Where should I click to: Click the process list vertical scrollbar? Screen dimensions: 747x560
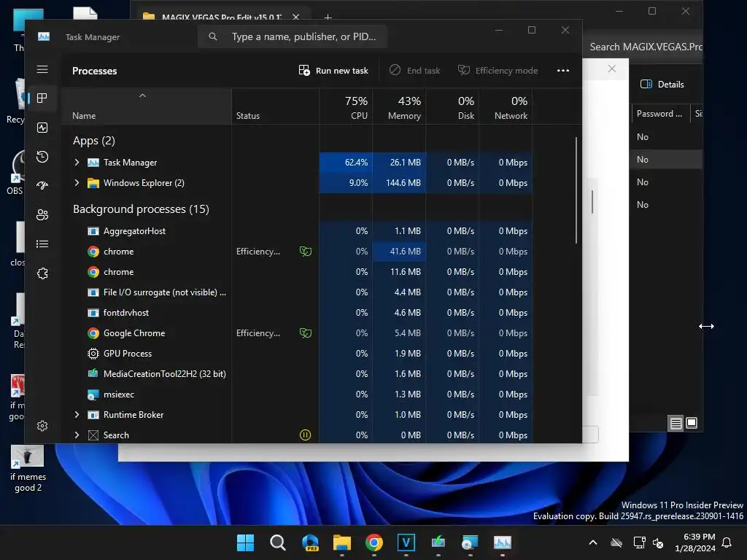pos(576,190)
